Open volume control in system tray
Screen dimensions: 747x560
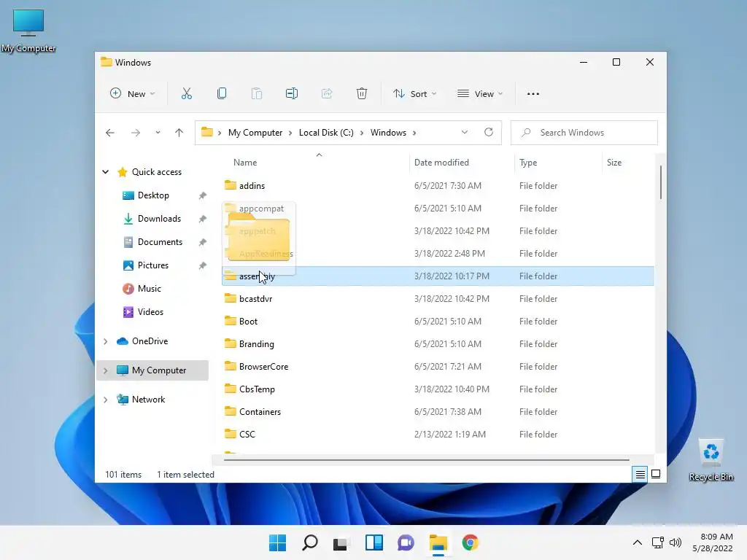tap(676, 542)
